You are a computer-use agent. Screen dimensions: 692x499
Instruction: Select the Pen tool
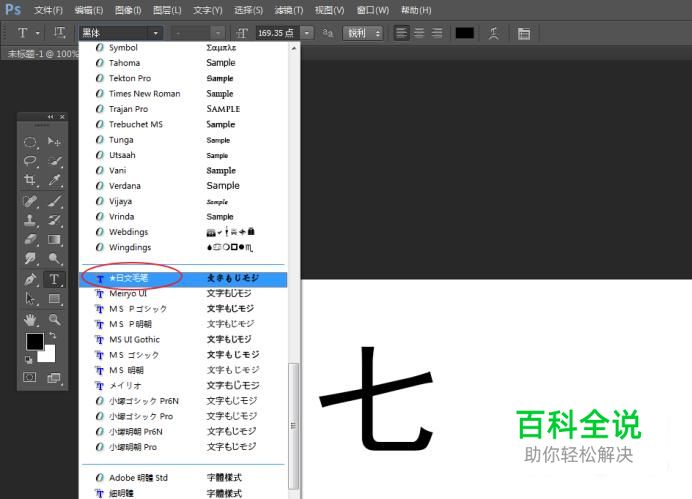click(x=30, y=279)
